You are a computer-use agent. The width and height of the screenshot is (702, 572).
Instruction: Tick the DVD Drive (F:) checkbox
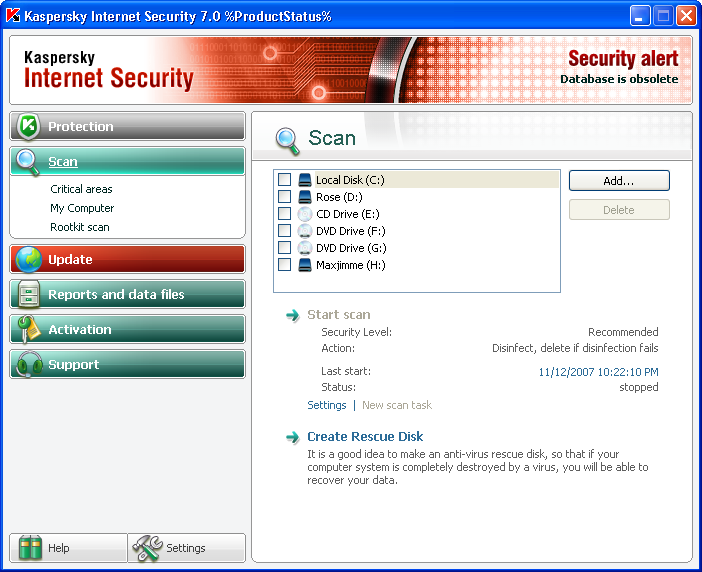[284, 231]
